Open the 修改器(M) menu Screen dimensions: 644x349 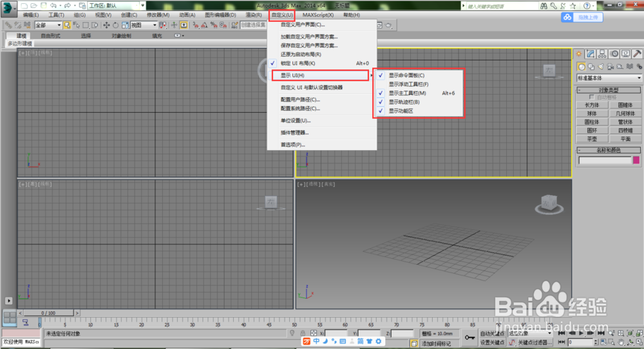[158, 15]
